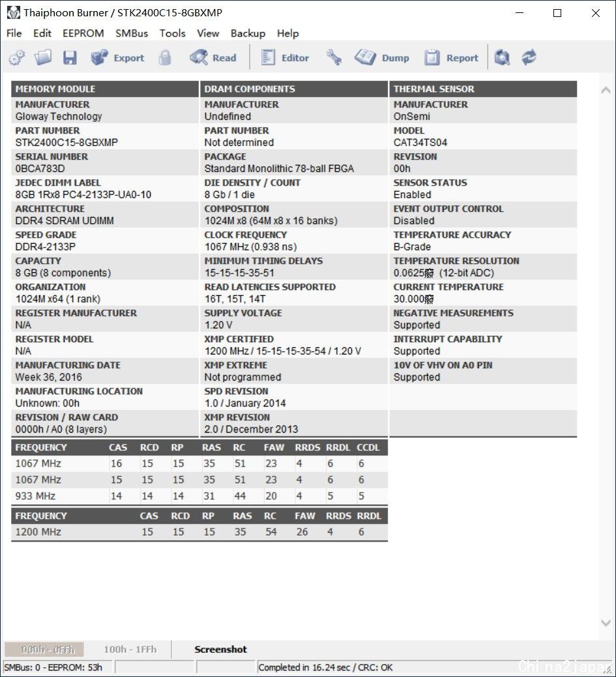Open the View menu
Viewport: 616px width, 677px height.
click(x=208, y=33)
